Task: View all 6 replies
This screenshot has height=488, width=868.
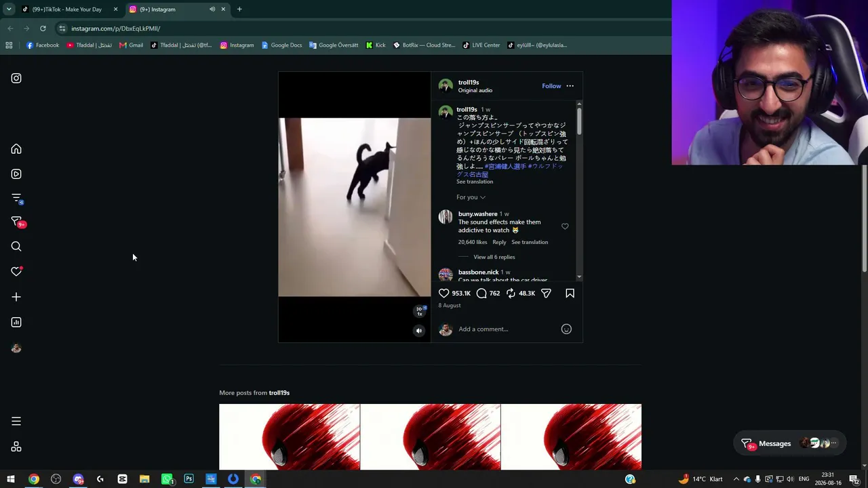Action: click(494, 257)
